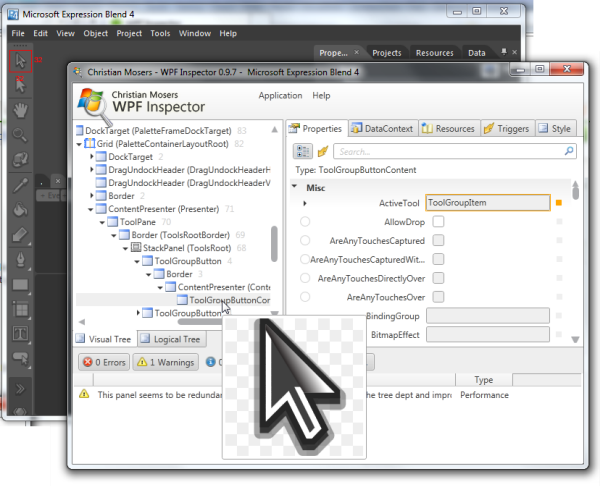This screenshot has height=486, width=600.
Task: Switch to the Logical Tree view
Action: pos(172,339)
